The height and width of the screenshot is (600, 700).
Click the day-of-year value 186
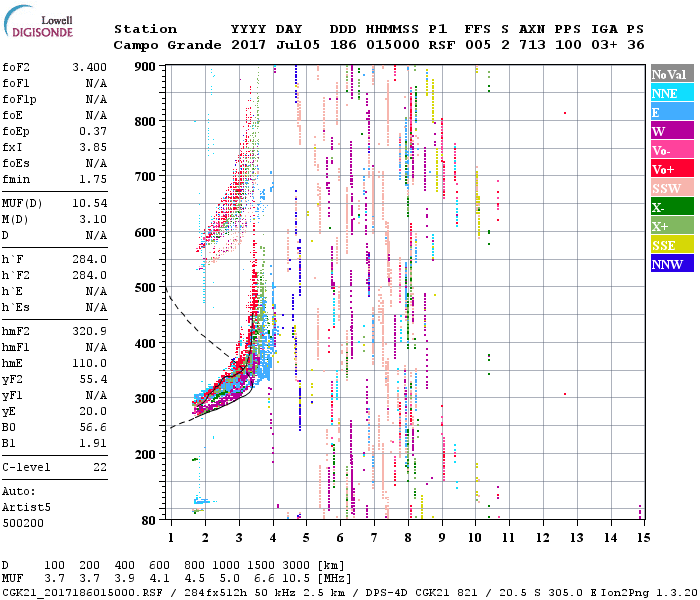point(343,45)
